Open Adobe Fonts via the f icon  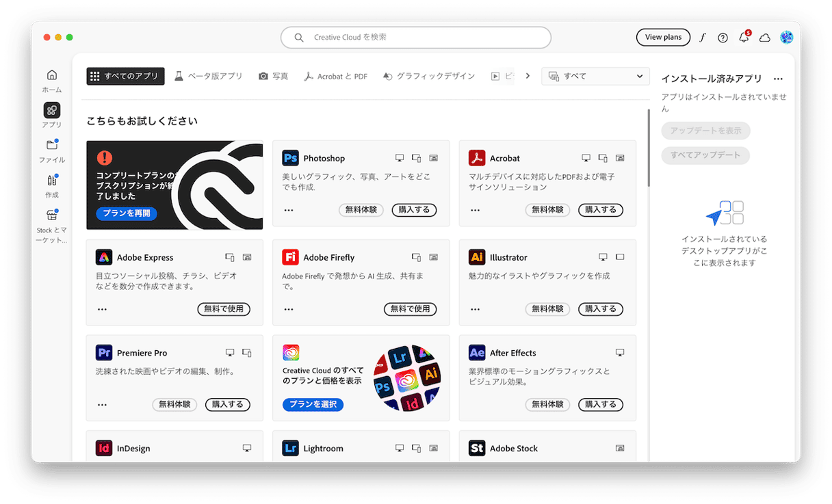click(x=703, y=38)
